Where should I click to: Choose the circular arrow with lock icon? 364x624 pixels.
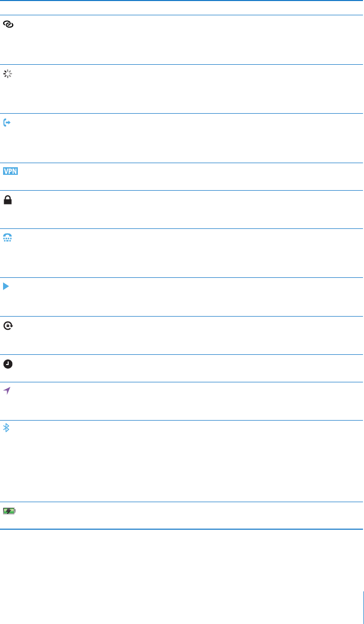tap(8, 326)
